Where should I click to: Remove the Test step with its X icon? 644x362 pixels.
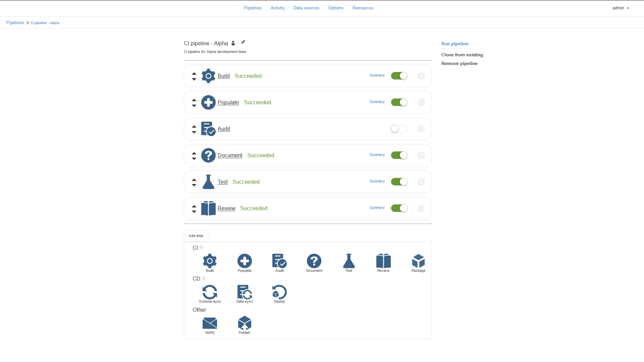[x=421, y=182]
